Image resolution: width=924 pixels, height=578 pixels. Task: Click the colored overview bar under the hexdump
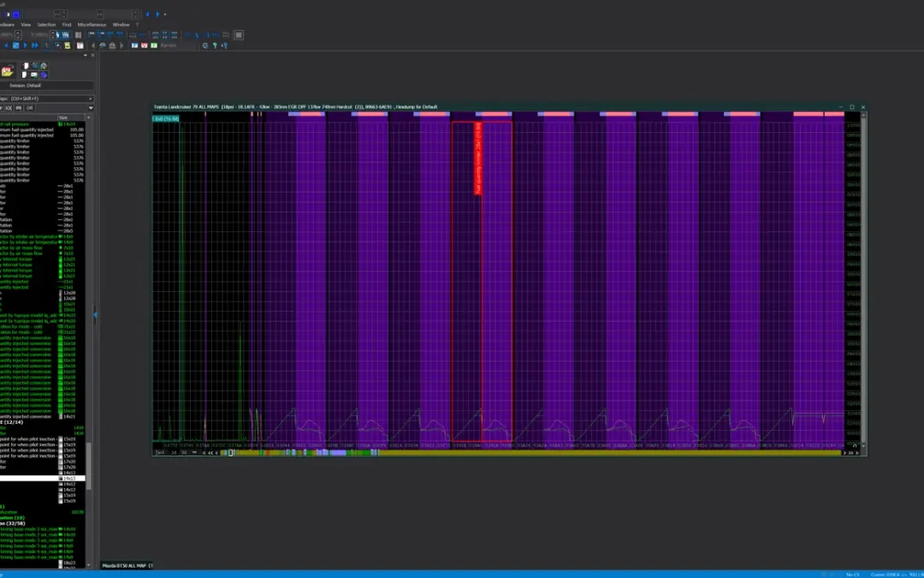[x=530, y=453]
